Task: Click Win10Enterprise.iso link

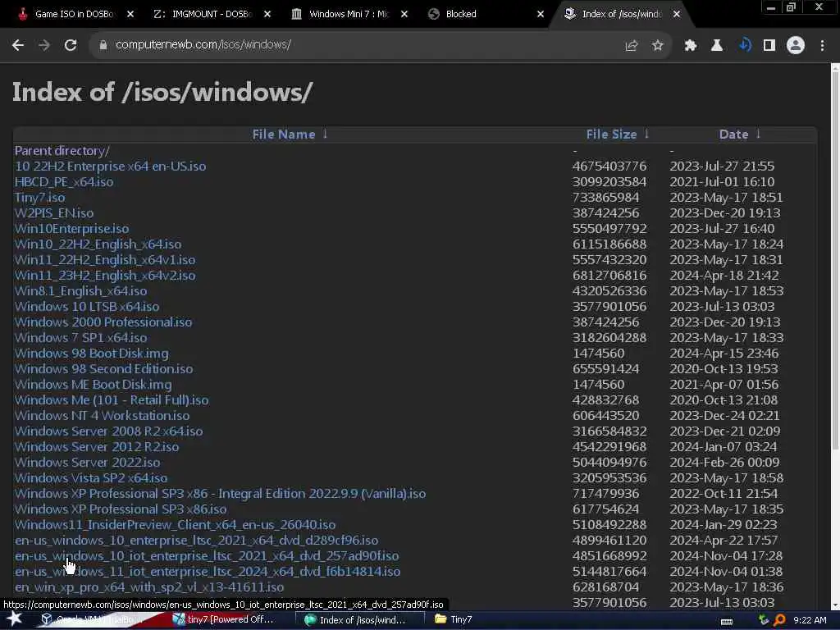Action: 72,229
